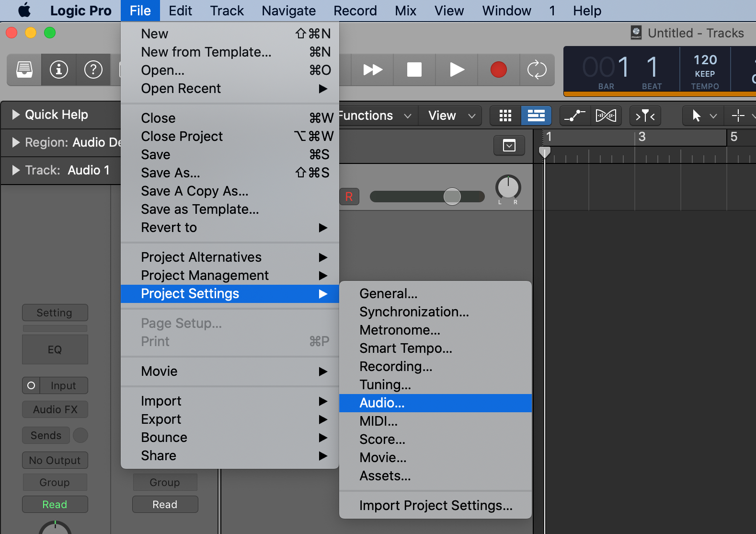This screenshot has height=534, width=756.
Task: Click the Audio FX slot
Action: point(55,410)
